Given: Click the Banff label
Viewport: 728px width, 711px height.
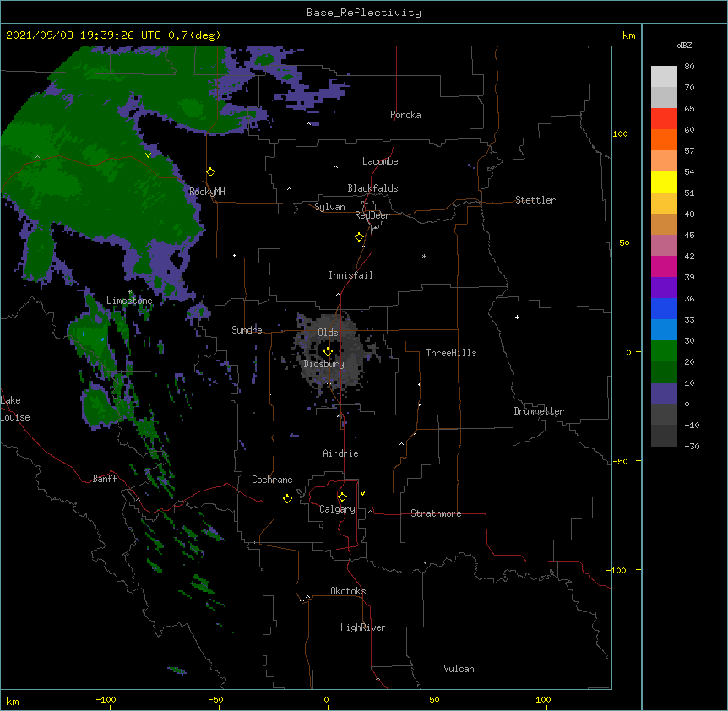Looking at the screenshot, I should 105,479.
